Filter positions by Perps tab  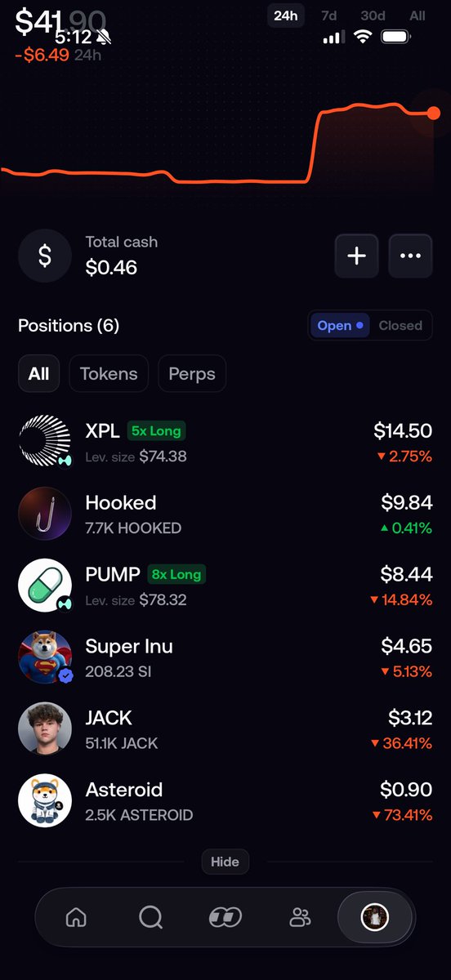(192, 374)
